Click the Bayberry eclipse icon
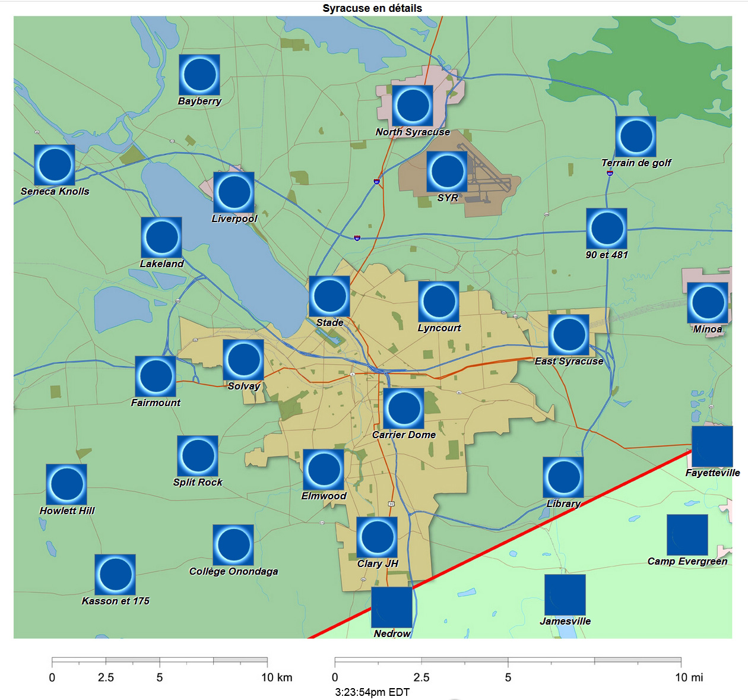Image resolution: width=748 pixels, height=700 pixels. (200, 75)
